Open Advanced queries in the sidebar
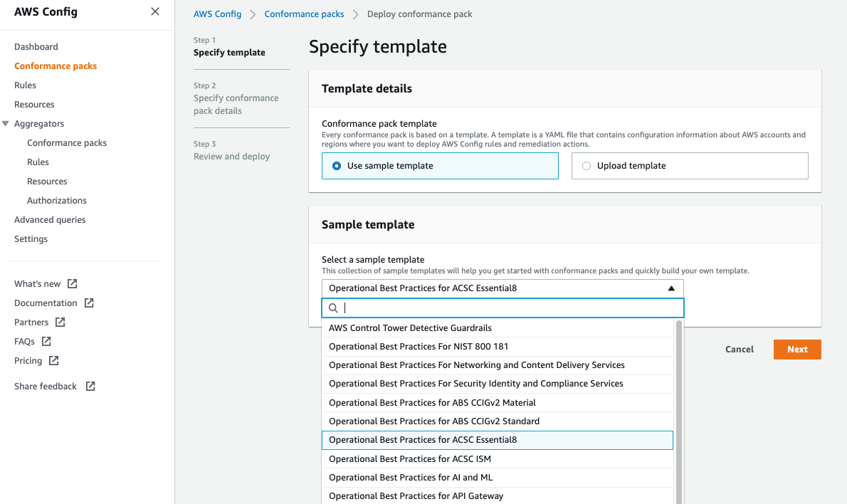 point(50,220)
